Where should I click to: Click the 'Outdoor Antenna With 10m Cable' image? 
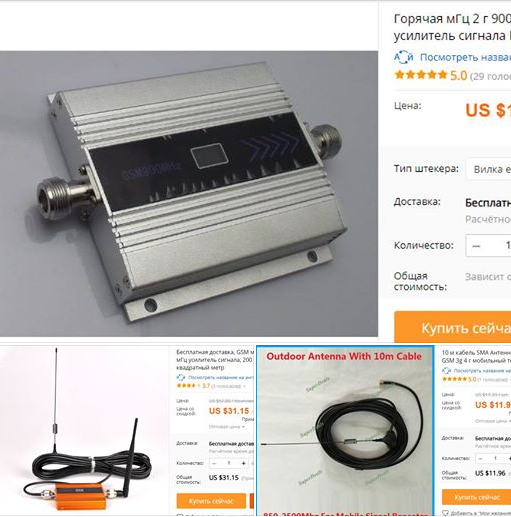[345, 430]
